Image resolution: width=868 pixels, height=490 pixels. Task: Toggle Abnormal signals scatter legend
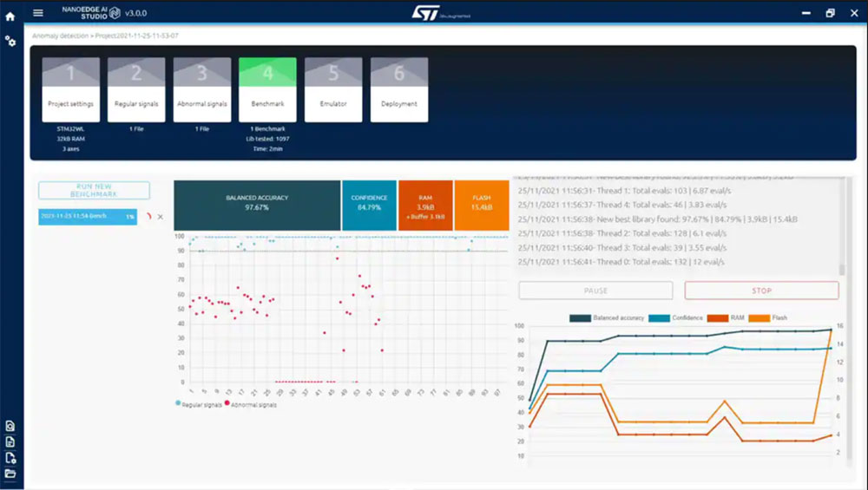click(250, 404)
